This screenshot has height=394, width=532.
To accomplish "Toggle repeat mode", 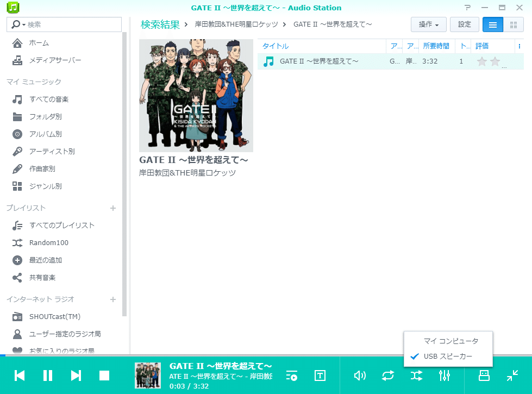I will point(388,376).
